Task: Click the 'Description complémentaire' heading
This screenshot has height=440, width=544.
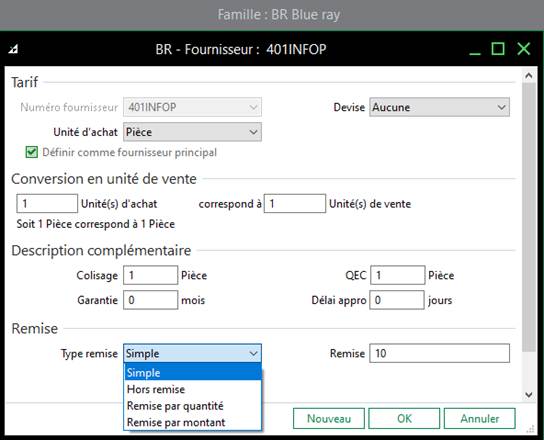Action: tap(101, 251)
